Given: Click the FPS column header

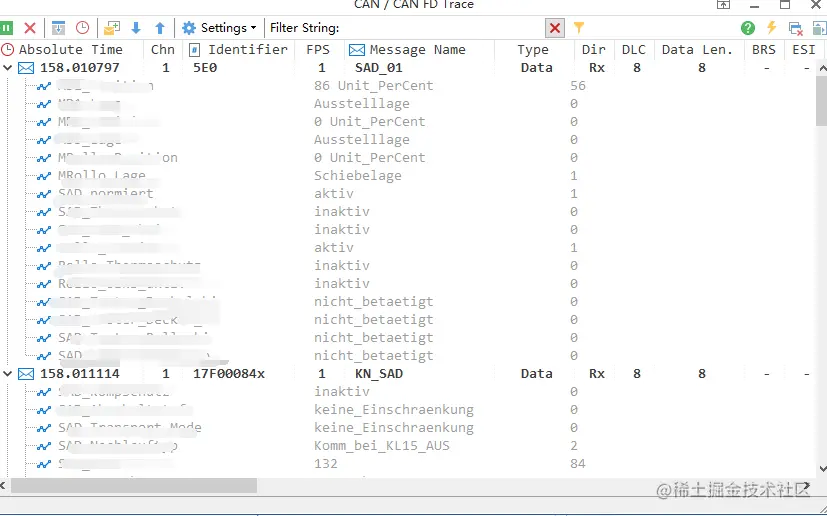Looking at the screenshot, I should [318, 50].
